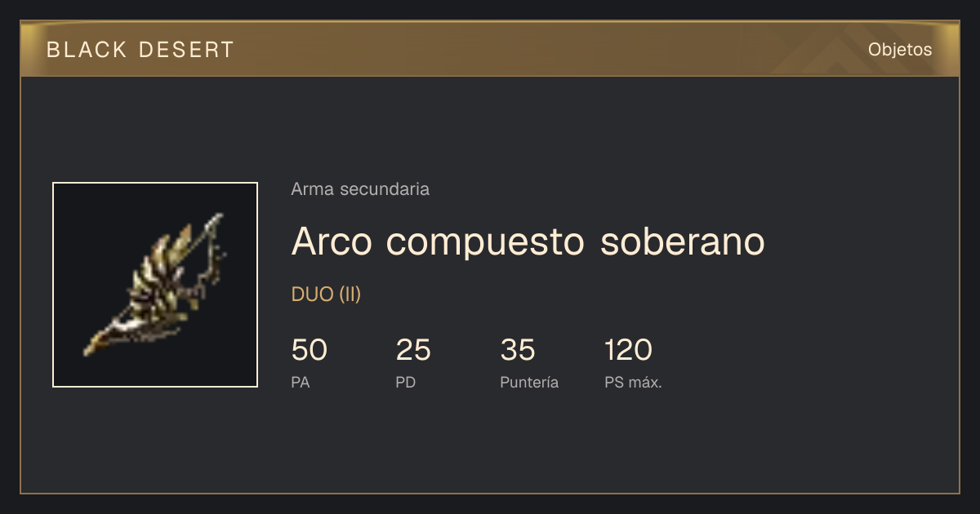The image size is (980, 514).
Task: Click the Puntería stat label
Action: pos(529,382)
